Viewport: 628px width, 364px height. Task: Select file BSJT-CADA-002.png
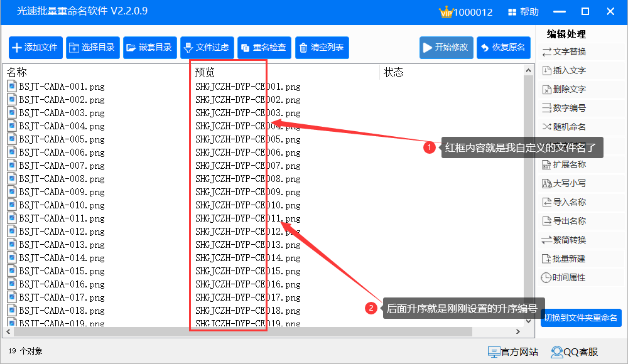tap(62, 100)
